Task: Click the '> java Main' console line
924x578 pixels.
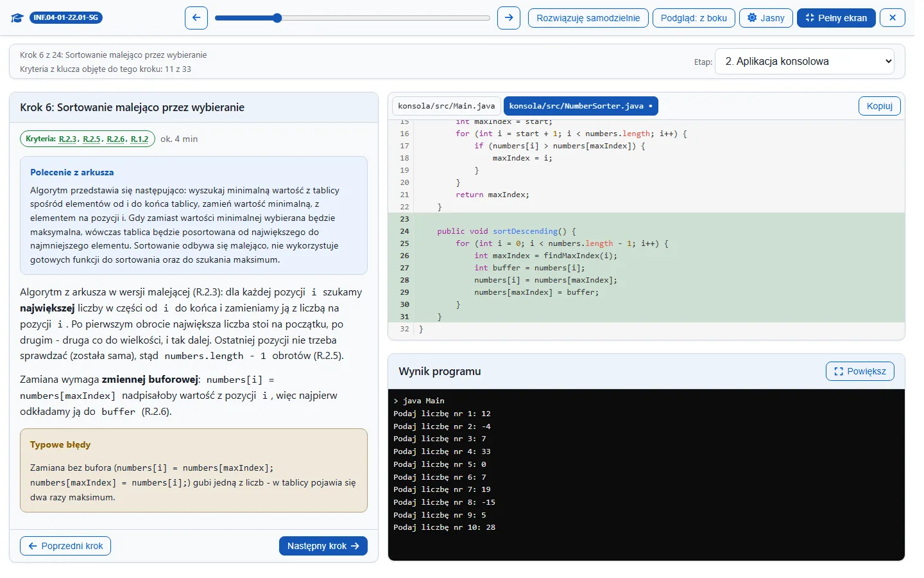Action: point(419,401)
